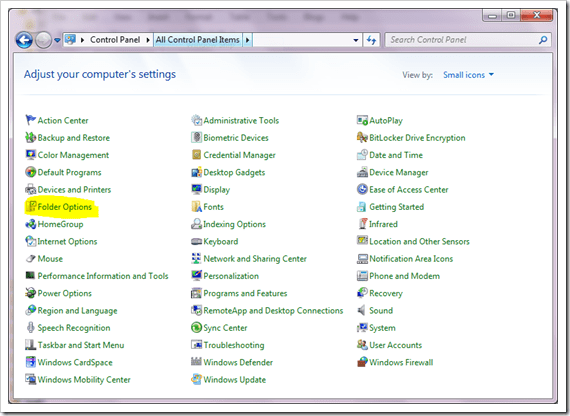This screenshot has width=570, height=416.
Task: Click the Fonts icon
Action: pyautogui.click(x=196, y=207)
